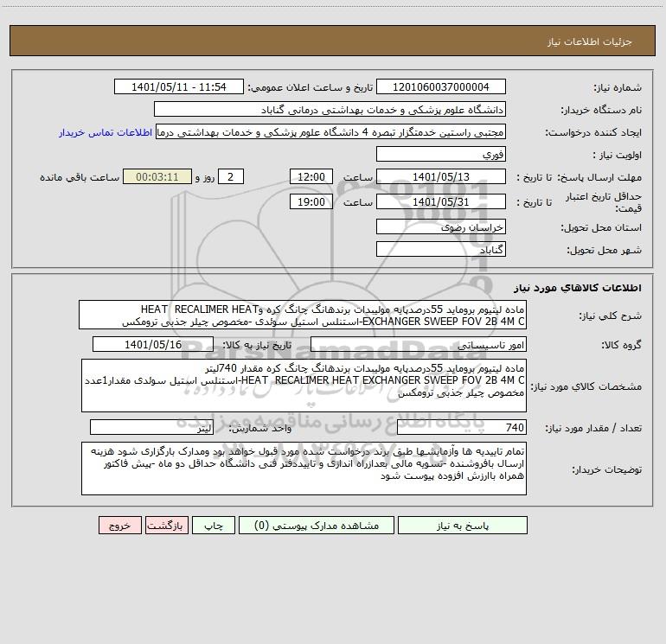Viewport: 666px width, 644px height.
Task: Open مشاهده مدارک پیوستی (0) button
Action: 317,526
